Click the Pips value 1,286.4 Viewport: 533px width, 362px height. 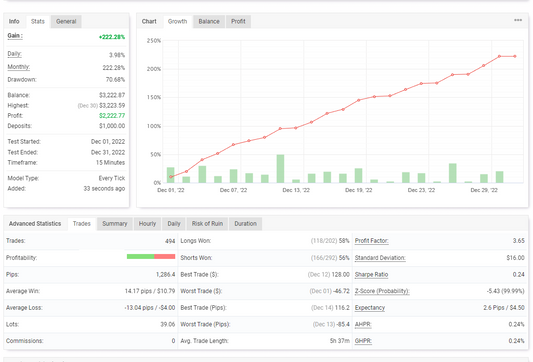coord(166,274)
